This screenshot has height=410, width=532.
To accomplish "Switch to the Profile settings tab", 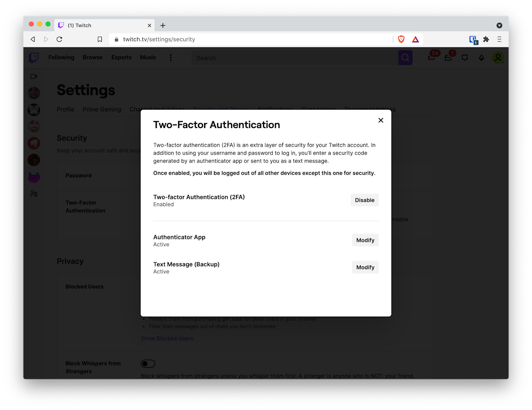I will tap(65, 109).
